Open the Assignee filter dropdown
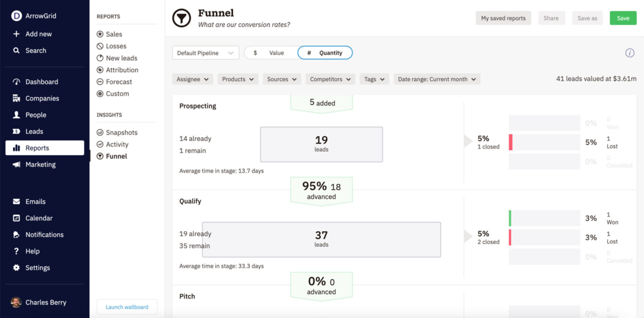The width and height of the screenshot is (644, 318). (x=192, y=79)
